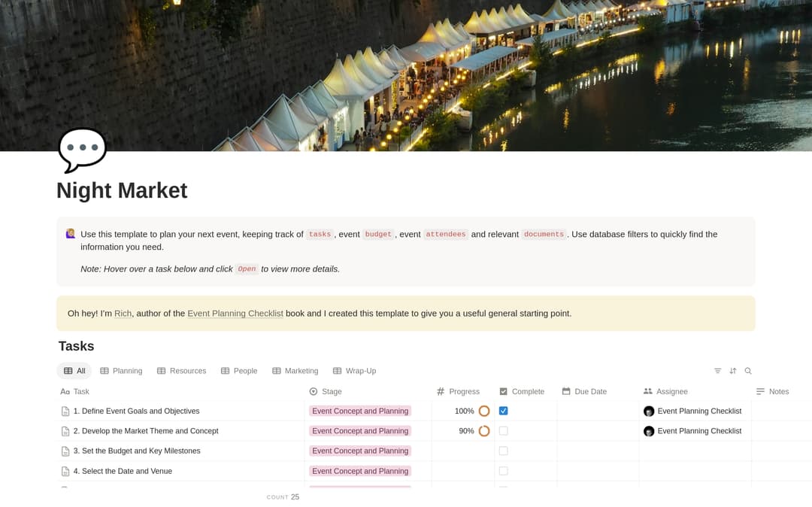The width and height of the screenshot is (812, 507).
Task: Click the Notes column header
Action: [773, 391]
